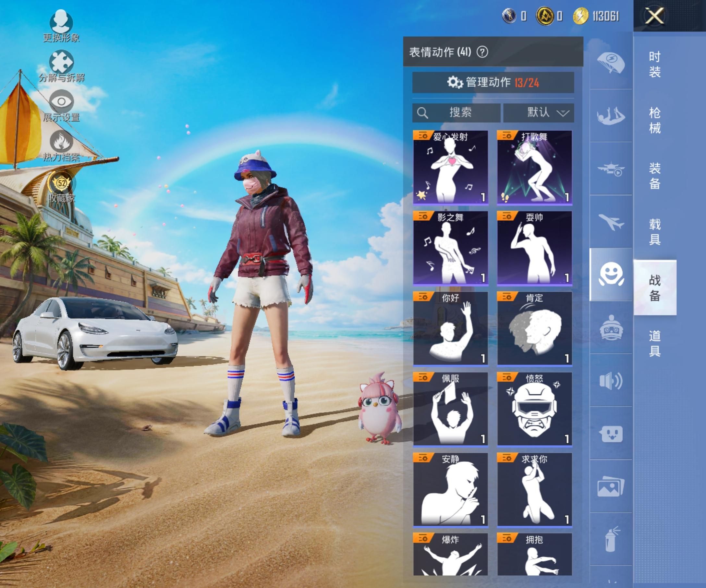Toggle the 展示设置 eye icon

pyautogui.click(x=61, y=101)
